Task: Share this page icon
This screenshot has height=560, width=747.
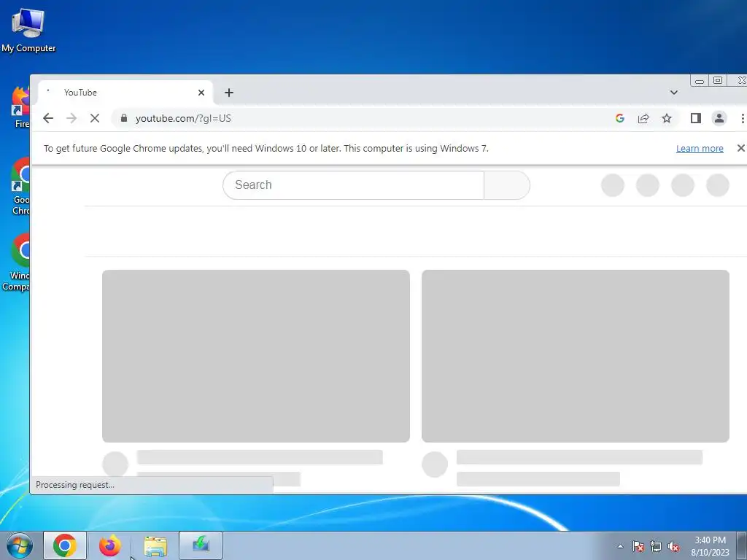Action: tap(643, 118)
